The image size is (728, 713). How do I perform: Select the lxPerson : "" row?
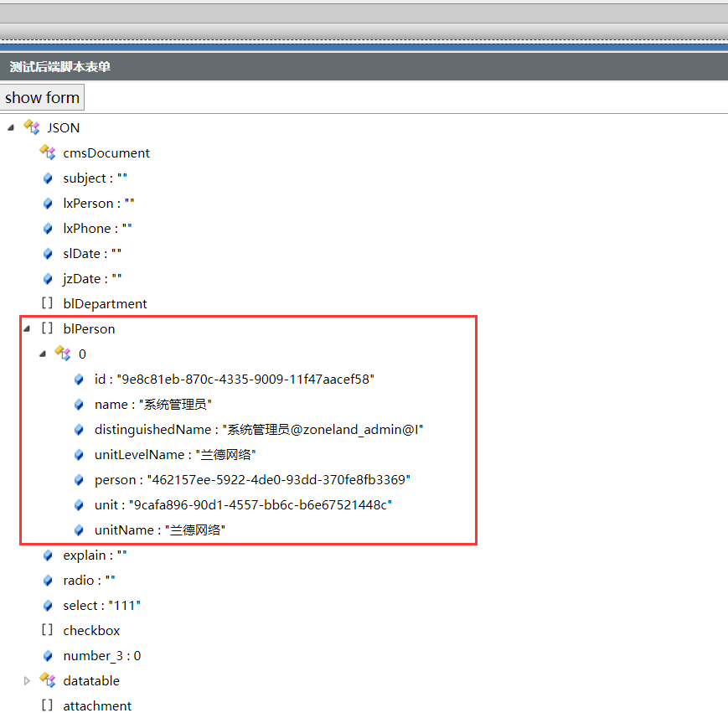pyautogui.click(x=99, y=204)
